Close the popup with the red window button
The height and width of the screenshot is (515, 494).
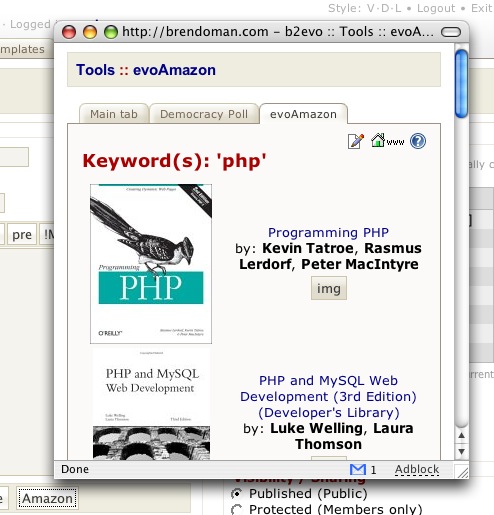(x=69, y=32)
